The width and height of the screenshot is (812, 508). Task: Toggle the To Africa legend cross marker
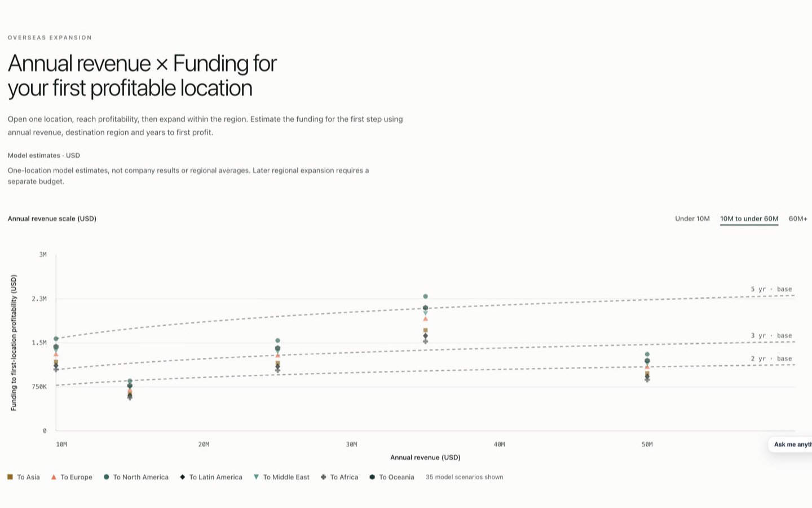point(323,477)
